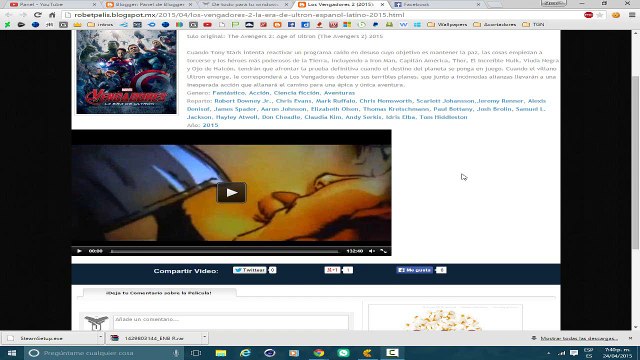The height and width of the screenshot is (360, 640).
Task: Open the Camtasia taskbar icon
Action: tap(392, 353)
